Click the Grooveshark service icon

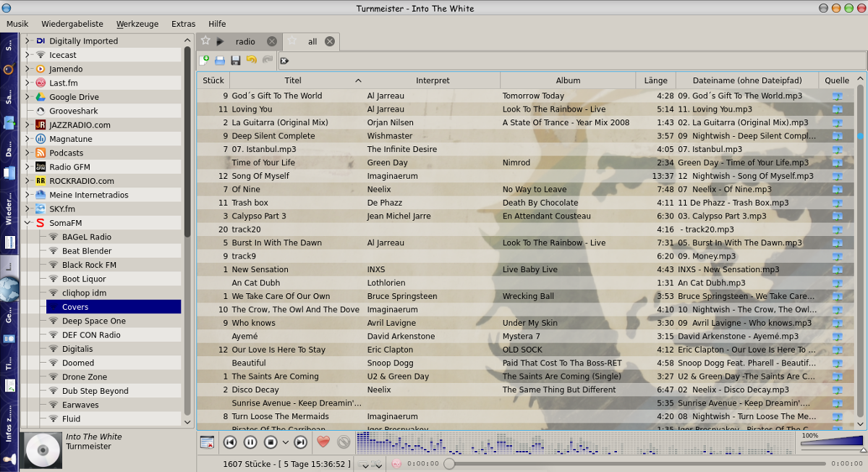[41, 111]
